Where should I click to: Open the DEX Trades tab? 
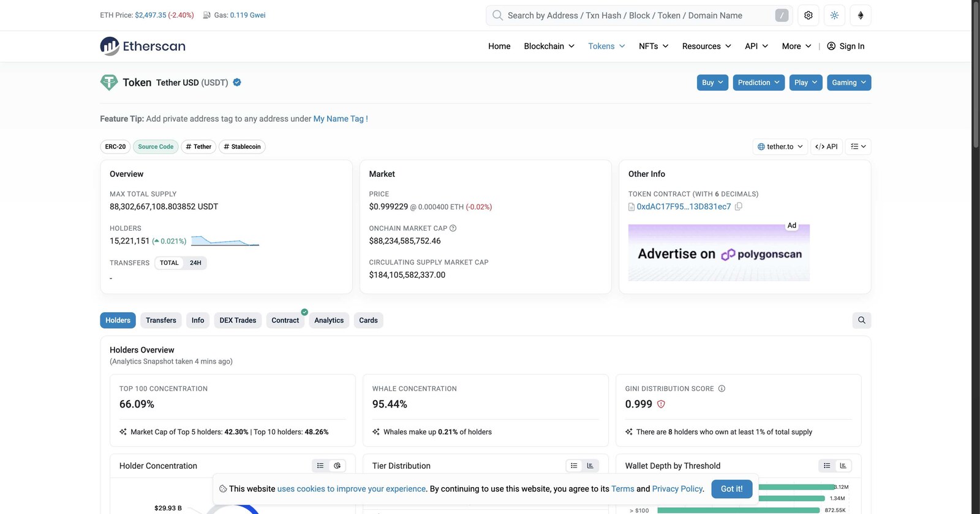pyautogui.click(x=238, y=320)
